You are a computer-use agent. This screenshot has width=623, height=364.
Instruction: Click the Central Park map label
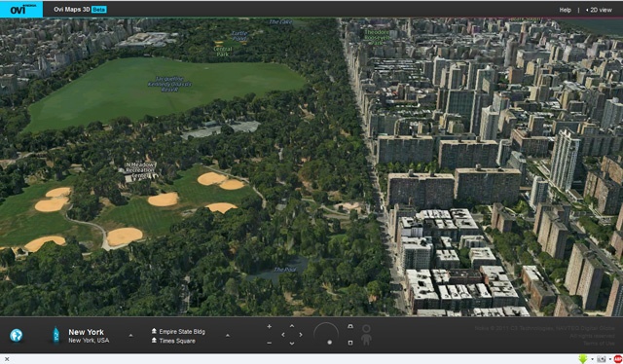[223, 52]
